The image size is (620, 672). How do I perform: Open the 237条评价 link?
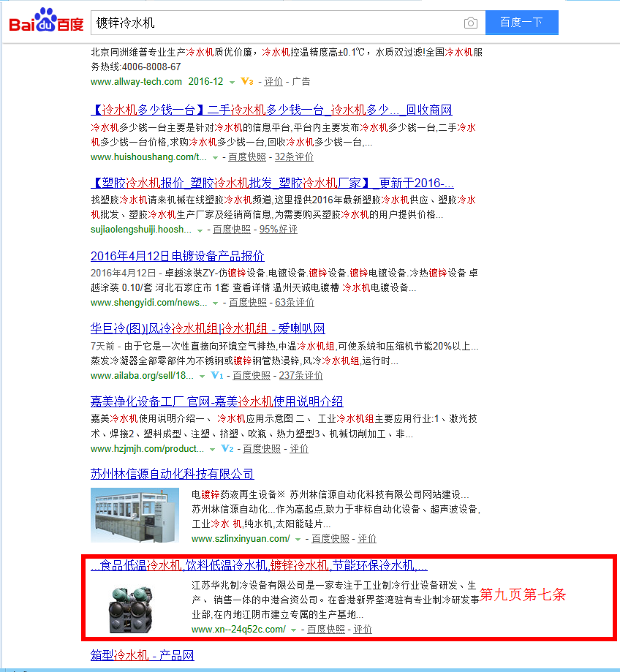point(300,375)
